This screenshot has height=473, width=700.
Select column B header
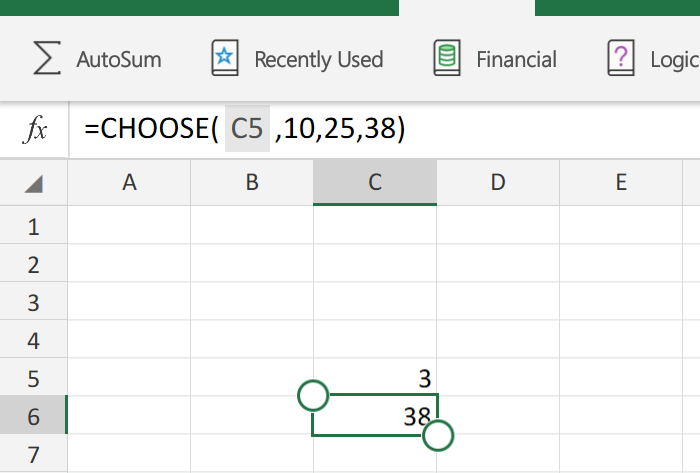[x=252, y=183]
